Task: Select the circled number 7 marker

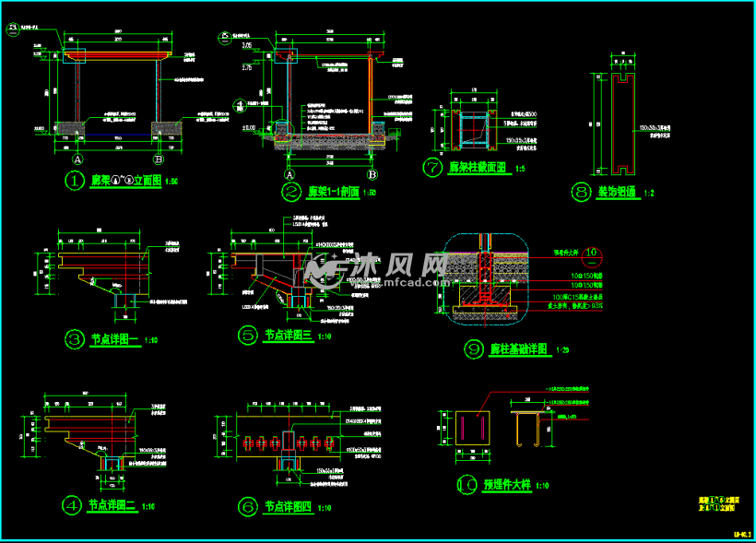Action: [x=432, y=168]
